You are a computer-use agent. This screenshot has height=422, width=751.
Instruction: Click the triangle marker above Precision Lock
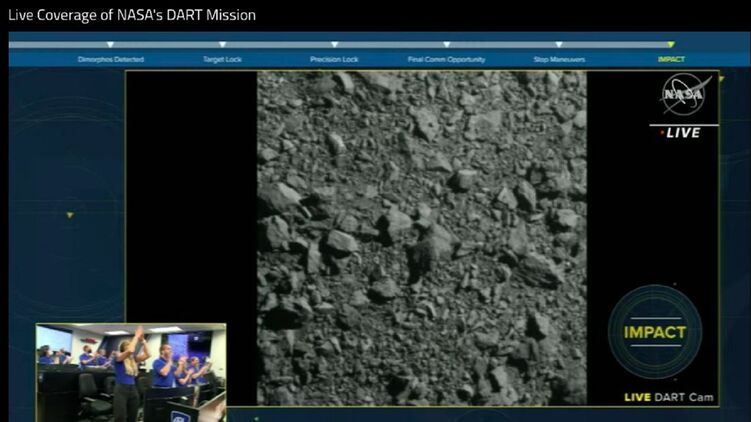334,45
